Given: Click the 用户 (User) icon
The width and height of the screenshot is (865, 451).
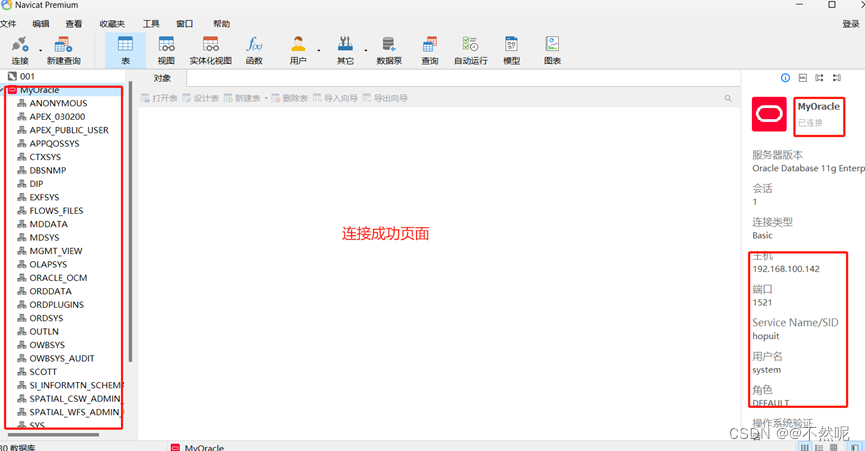Looking at the screenshot, I should 298,50.
